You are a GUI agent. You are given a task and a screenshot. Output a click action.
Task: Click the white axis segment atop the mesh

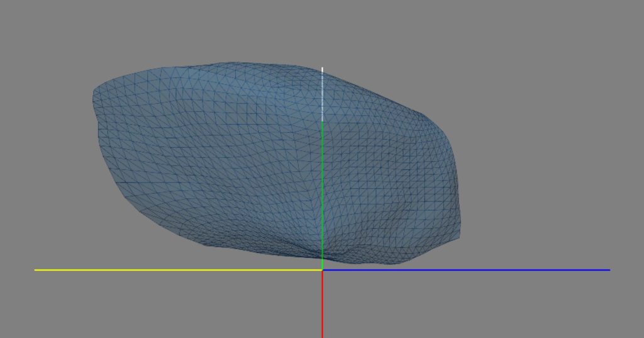pyautogui.click(x=322, y=94)
